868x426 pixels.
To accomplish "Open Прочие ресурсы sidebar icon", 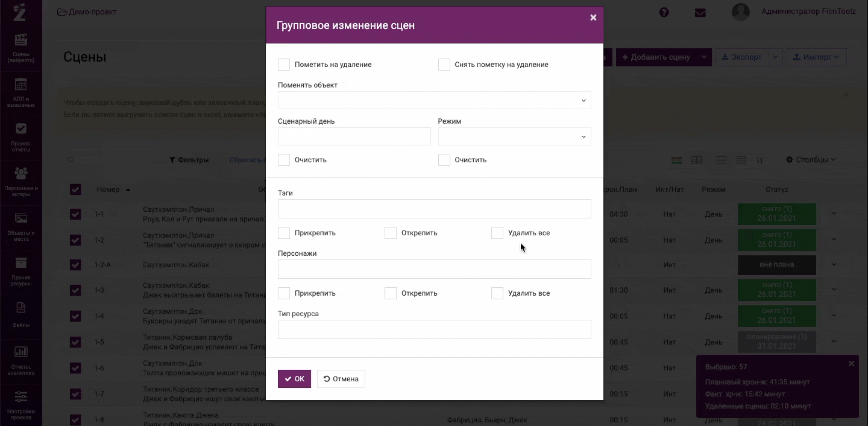I will point(20,271).
